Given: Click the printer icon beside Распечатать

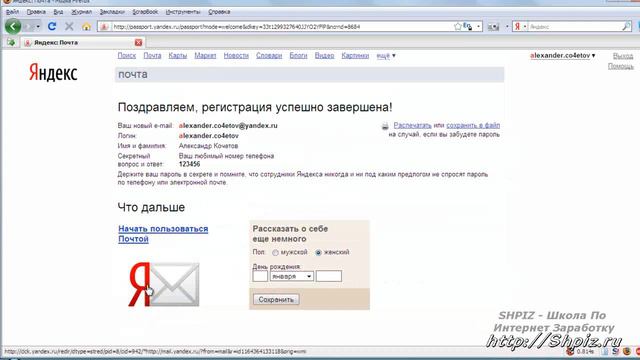Looking at the screenshot, I should pyautogui.click(x=385, y=126).
